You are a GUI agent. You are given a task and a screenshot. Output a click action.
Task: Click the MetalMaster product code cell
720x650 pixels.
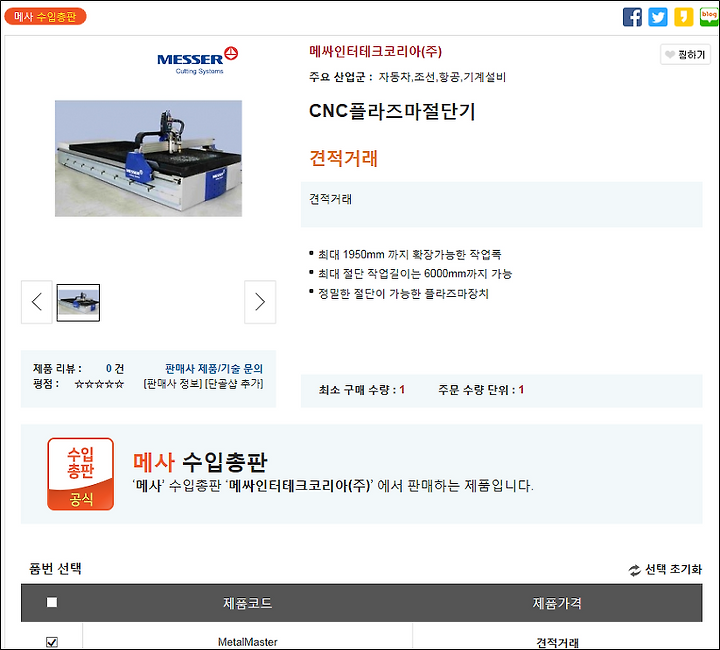point(248,642)
